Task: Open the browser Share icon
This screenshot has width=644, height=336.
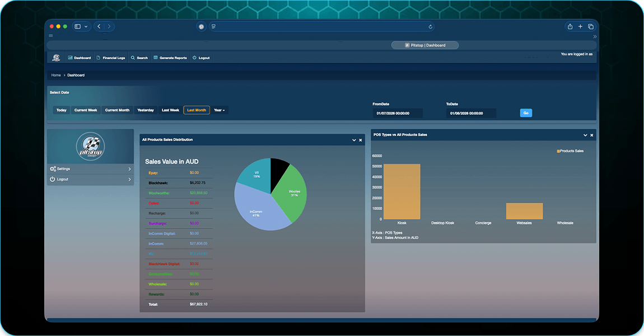Action: point(570,26)
